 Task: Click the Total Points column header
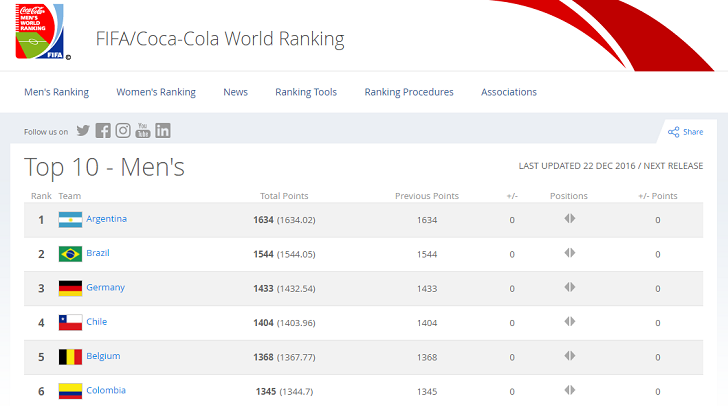[x=284, y=196]
